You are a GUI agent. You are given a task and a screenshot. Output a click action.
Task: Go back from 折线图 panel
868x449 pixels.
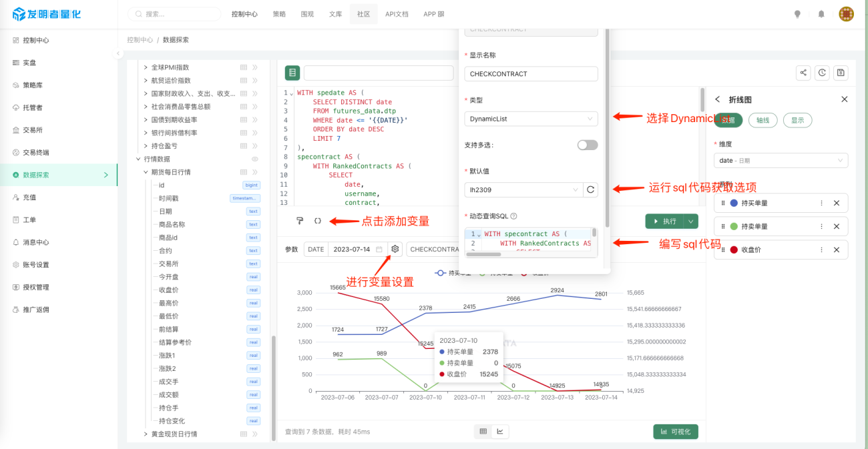(718, 99)
